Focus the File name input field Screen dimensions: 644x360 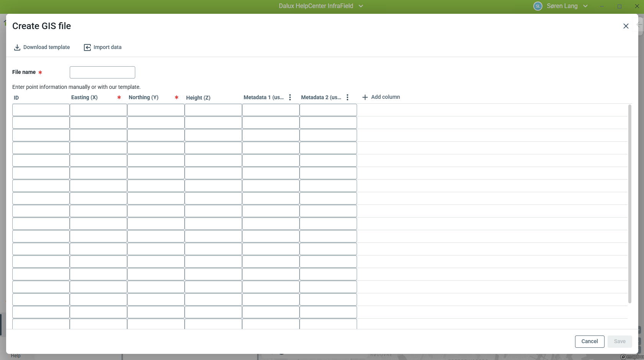(x=102, y=72)
